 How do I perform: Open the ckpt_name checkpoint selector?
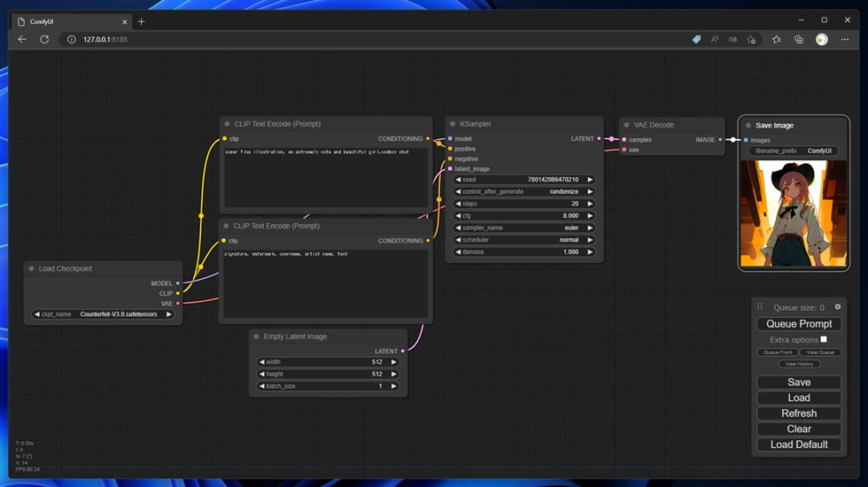pyautogui.click(x=103, y=314)
